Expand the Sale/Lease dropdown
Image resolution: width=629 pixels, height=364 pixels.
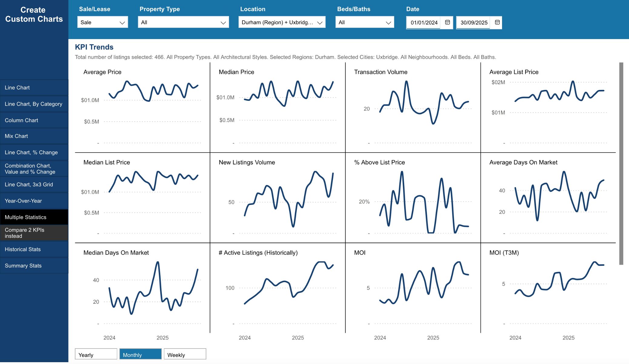pos(102,22)
